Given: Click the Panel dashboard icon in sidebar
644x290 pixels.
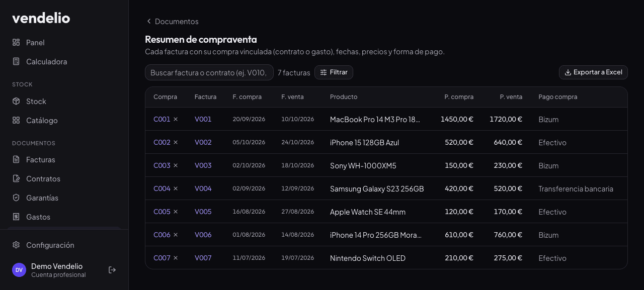Looking at the screenshot, I should 16,42.
